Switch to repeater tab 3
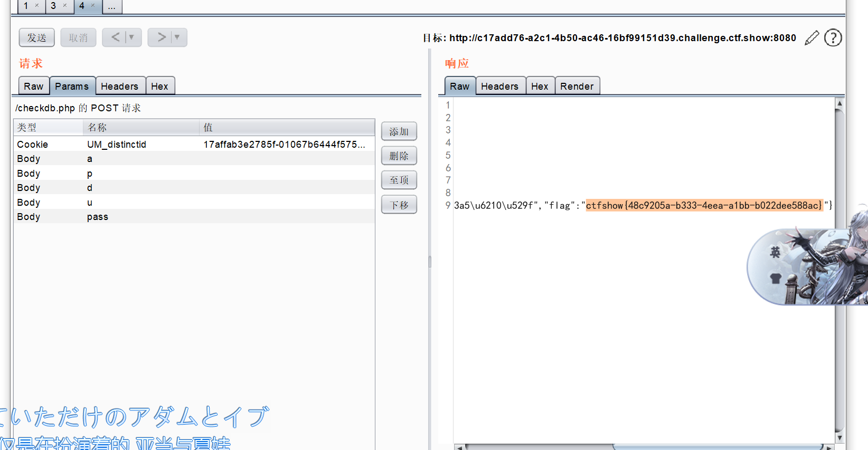Screen dimensions: 868x450 click(53, 6)
